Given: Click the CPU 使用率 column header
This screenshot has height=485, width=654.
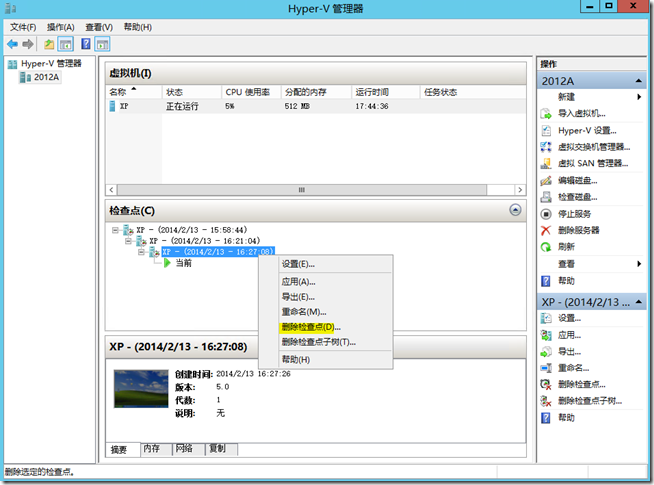Looking at the screenshot, I should 251,92.
